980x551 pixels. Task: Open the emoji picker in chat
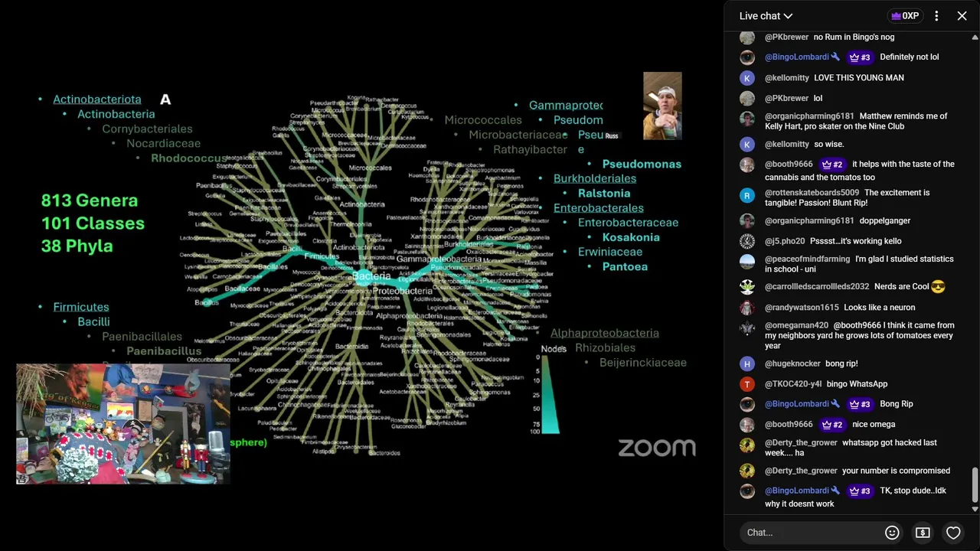point(892,533)
